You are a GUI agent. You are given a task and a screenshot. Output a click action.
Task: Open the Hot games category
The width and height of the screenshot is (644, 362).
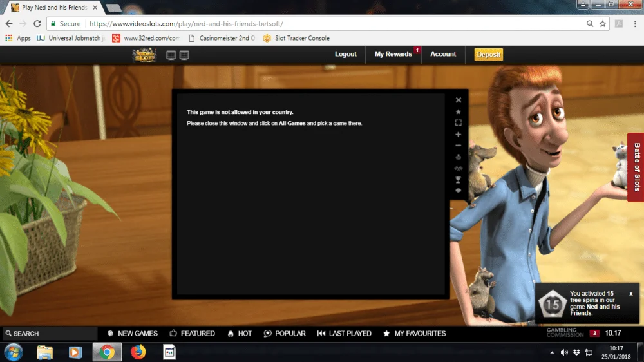[240, 333]
